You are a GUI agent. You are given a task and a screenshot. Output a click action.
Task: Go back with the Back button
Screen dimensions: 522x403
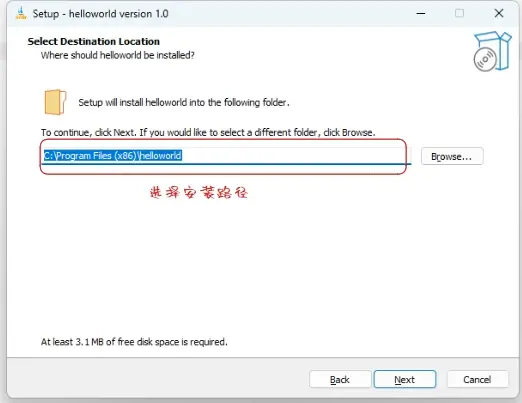tap(340, 379)
